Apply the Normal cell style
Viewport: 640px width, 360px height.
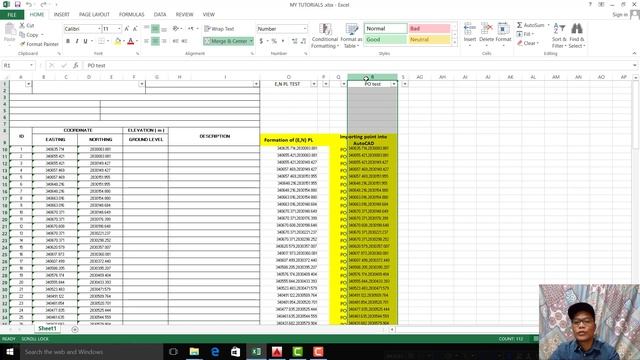(385, 29)
